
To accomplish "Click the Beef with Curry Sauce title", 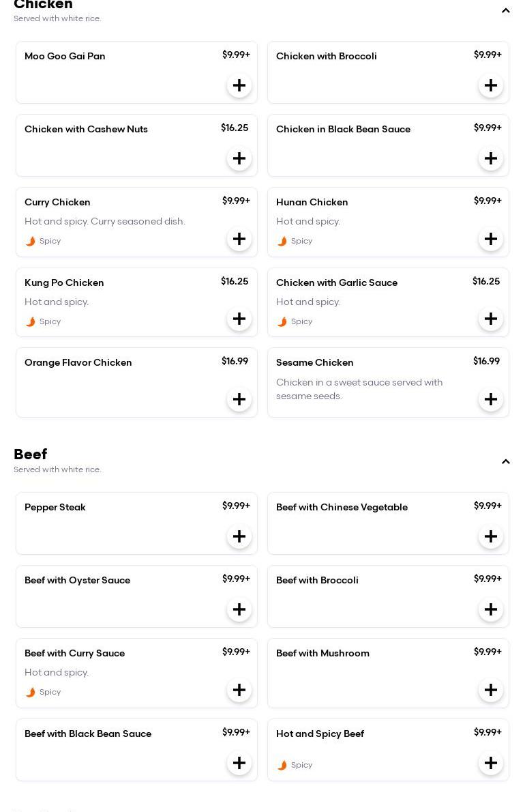I will coord(74,654).
